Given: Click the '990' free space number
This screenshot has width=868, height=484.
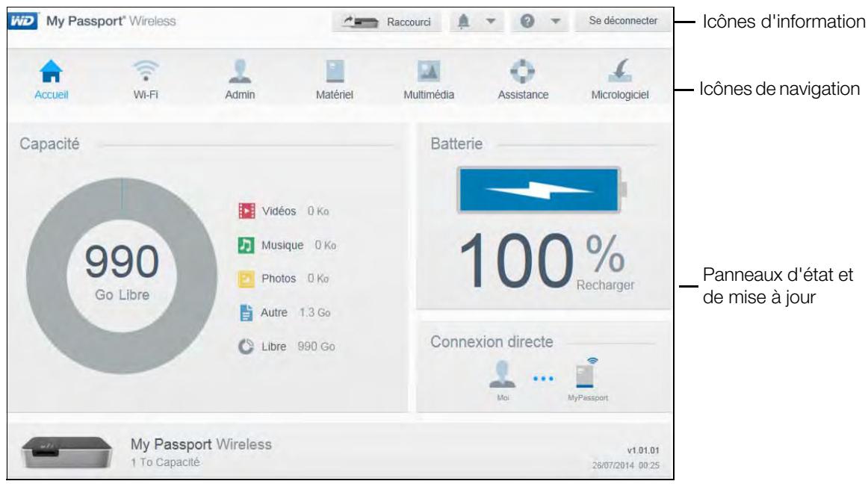Looking at the screenshot, I should pos(122,261).
